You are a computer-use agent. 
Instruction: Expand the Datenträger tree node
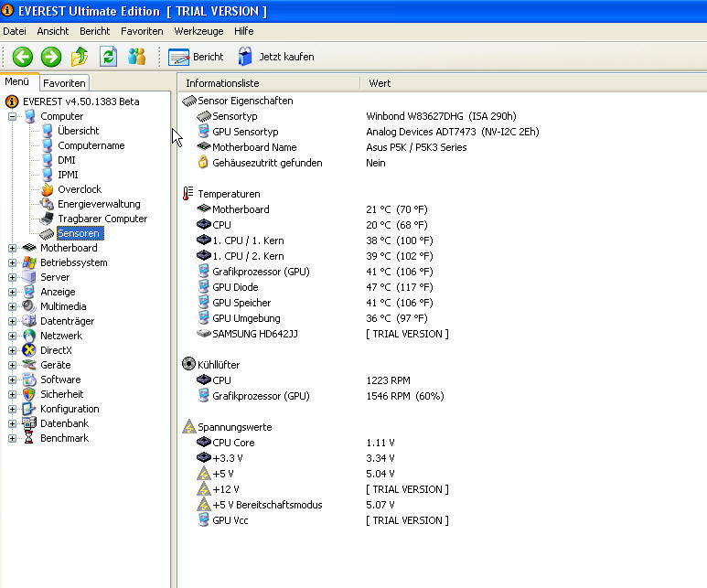click(13, 322)
